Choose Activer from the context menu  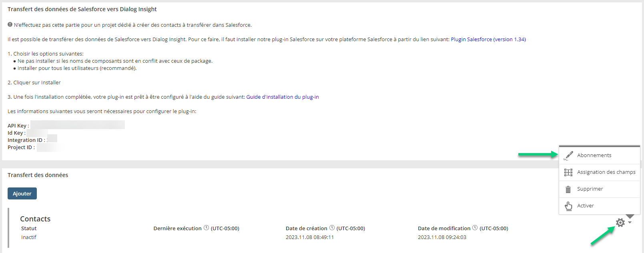pos(599,206)
